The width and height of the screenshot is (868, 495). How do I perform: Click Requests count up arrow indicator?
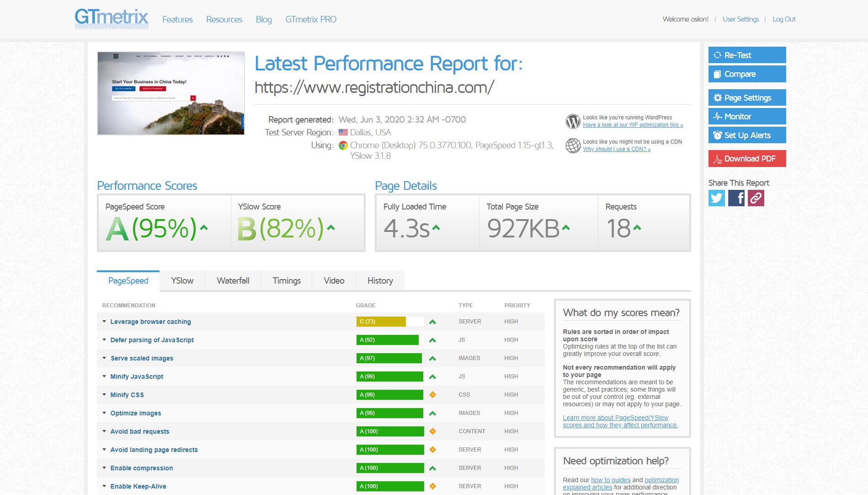coord(637,227)
